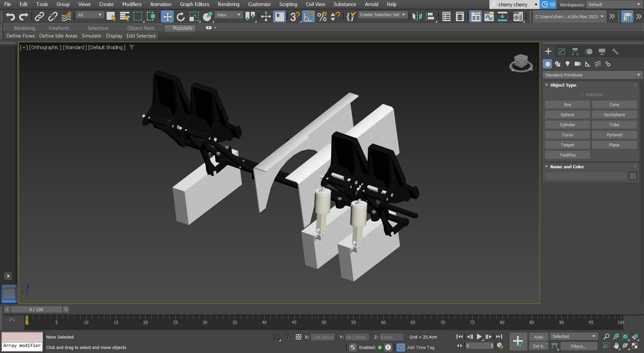
Task: Pick Rectangular Selection Region tool
Action: 138,16
